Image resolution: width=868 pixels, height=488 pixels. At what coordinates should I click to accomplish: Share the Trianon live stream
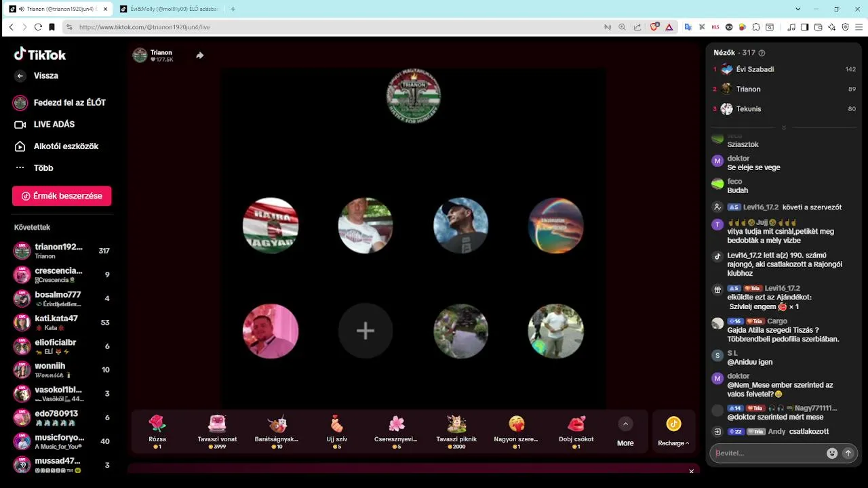click(x=199, y=56)
